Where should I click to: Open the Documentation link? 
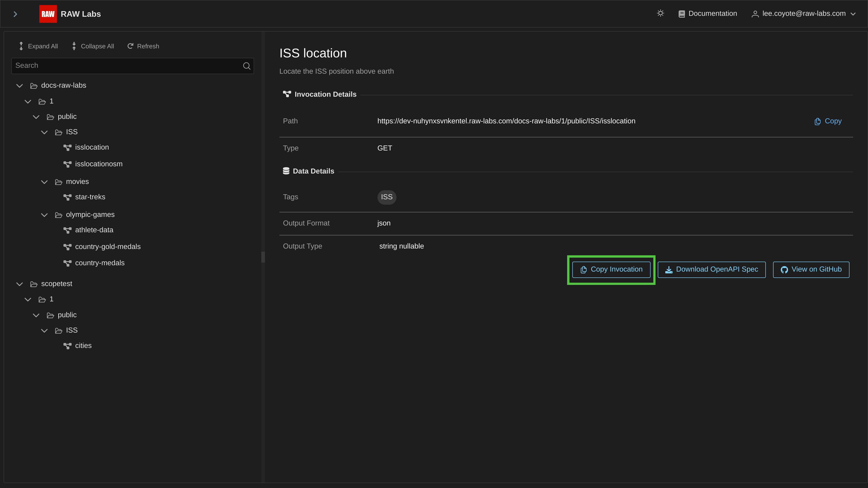click(x=708, y=14)
